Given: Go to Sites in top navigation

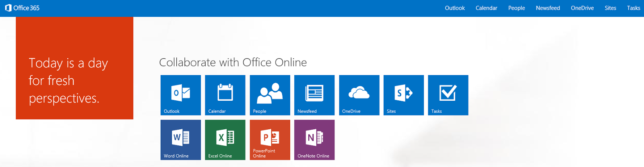Looking at the screenshot, I should pos(610,8).
